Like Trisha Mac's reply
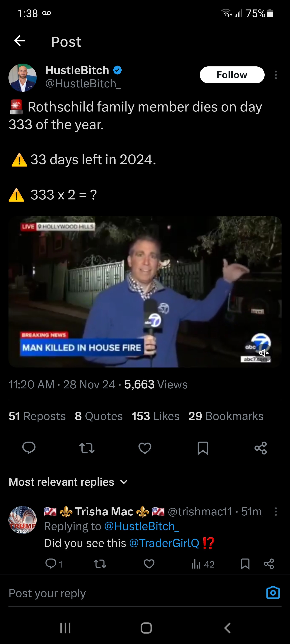 (x=149, y=564)
